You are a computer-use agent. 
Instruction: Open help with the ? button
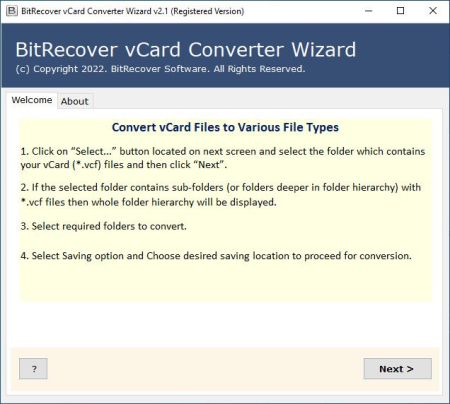pyautogui.click(x=33, y=369)
